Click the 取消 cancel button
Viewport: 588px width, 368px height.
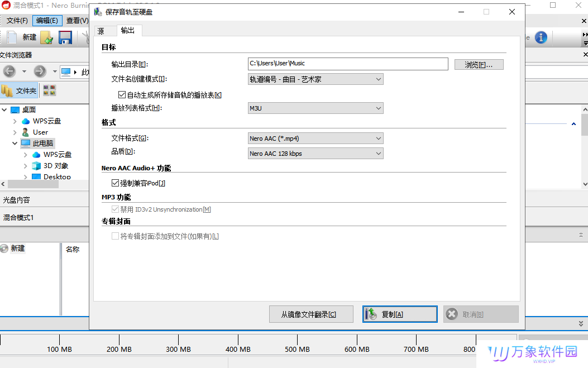pyautogui.click(x=481, y=314)
